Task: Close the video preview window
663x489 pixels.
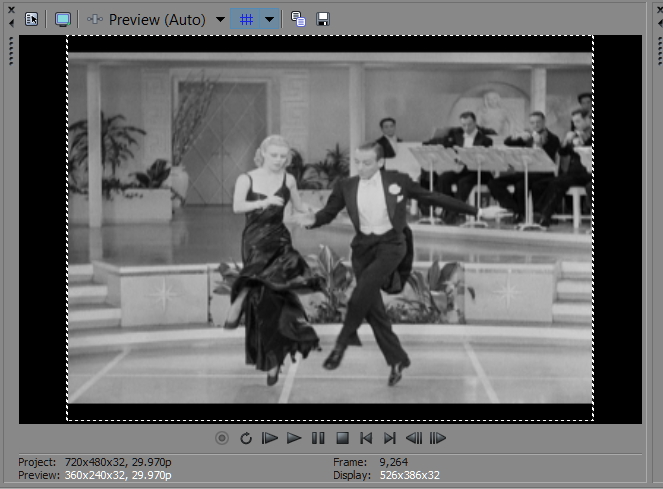Action: 11,9
